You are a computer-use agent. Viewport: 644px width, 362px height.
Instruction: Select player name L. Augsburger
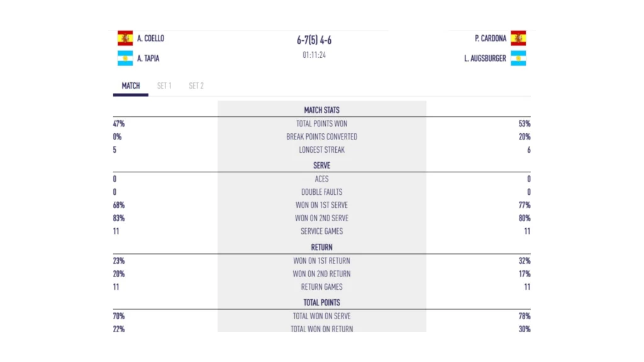[x=485, y=58]
